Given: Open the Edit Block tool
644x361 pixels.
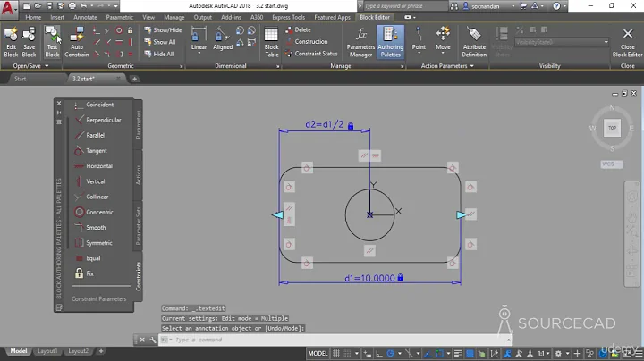Looking at the screenshot, I should (11, 42).
